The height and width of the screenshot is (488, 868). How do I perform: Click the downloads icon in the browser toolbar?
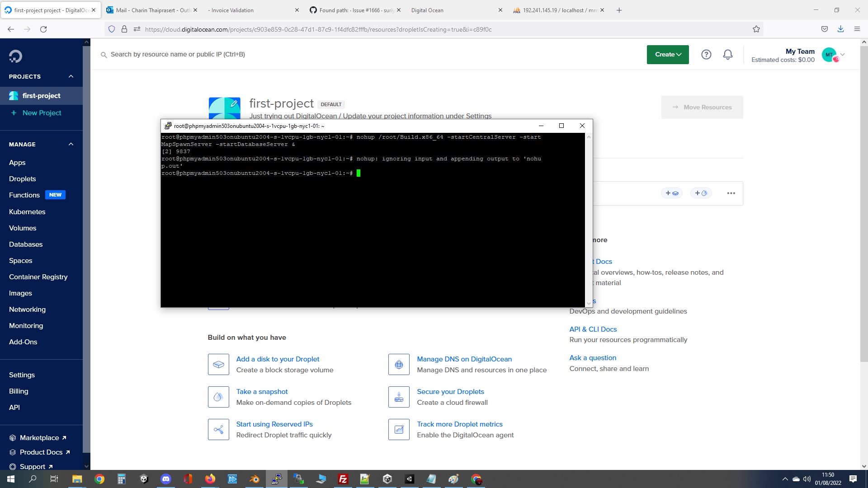(840, 29)
